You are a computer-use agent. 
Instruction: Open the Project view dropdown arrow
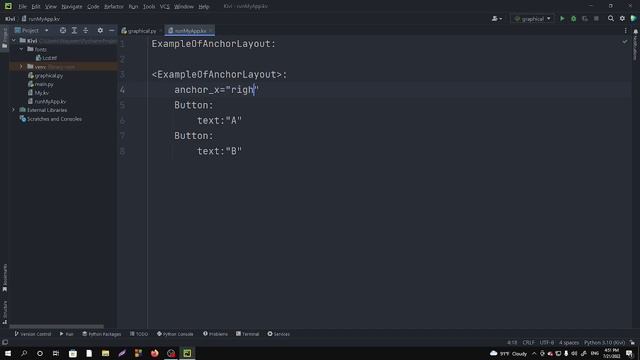(x=47, y=31)
